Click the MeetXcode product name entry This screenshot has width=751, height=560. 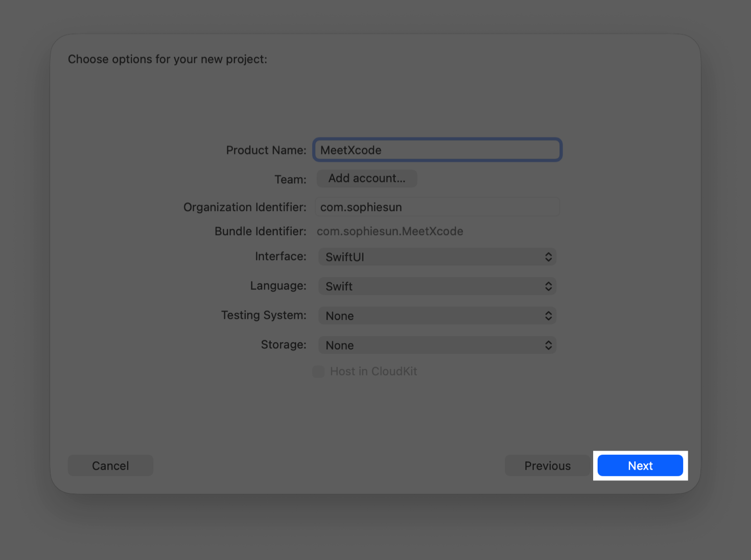click(x=437, y=150)
